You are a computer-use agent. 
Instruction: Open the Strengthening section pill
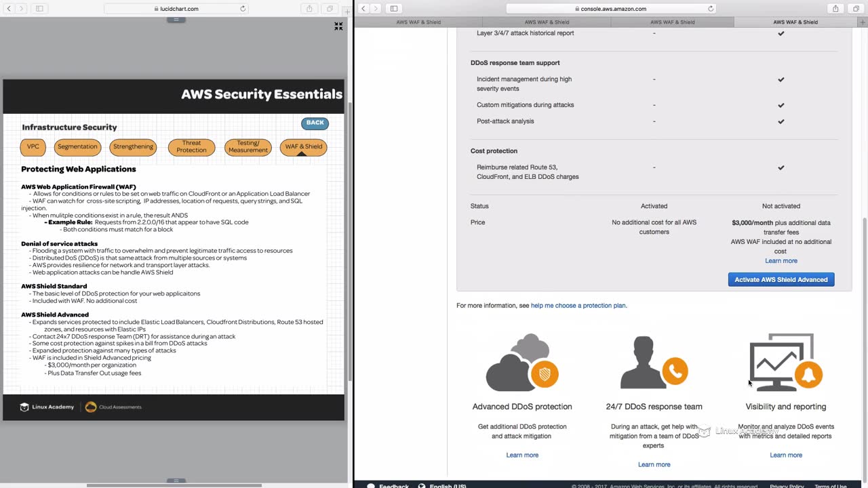(x=133, y=146)
